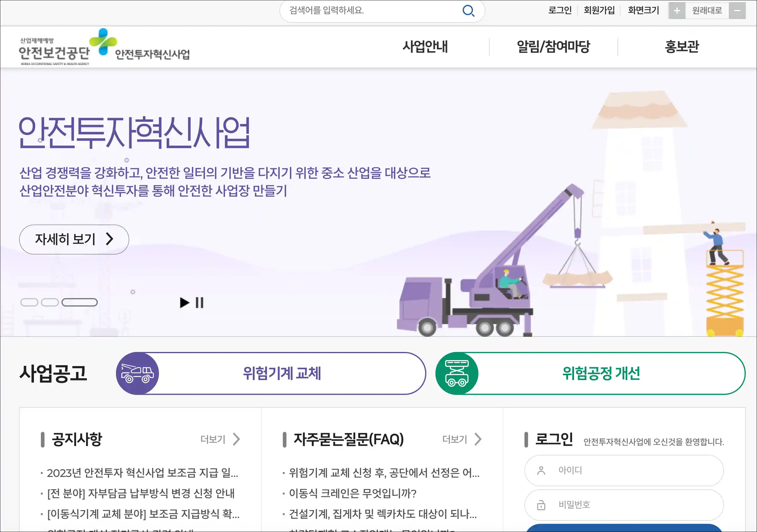Select the first banner slide indicator

point(29,302)
